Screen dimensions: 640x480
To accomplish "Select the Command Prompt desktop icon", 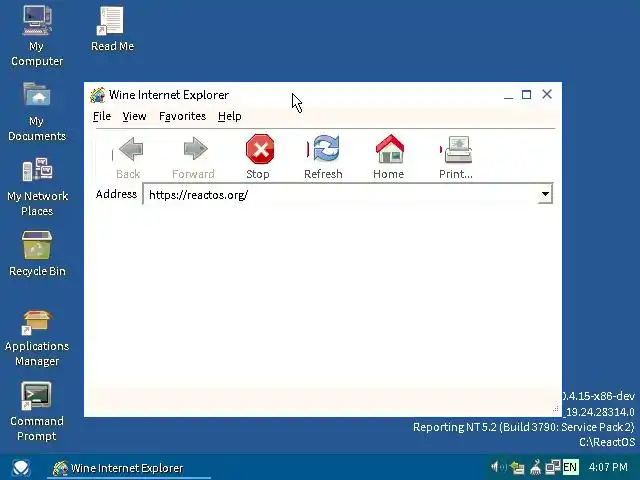I will pos(37,411).
